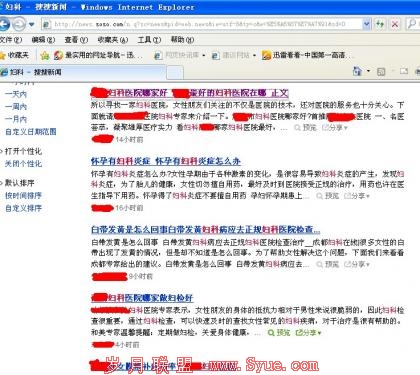Image resolution: width=420 pixels, height=375 pixels.
Task: Click the green 预览 preview magnifier icon
Action: [x=271, y=333]
